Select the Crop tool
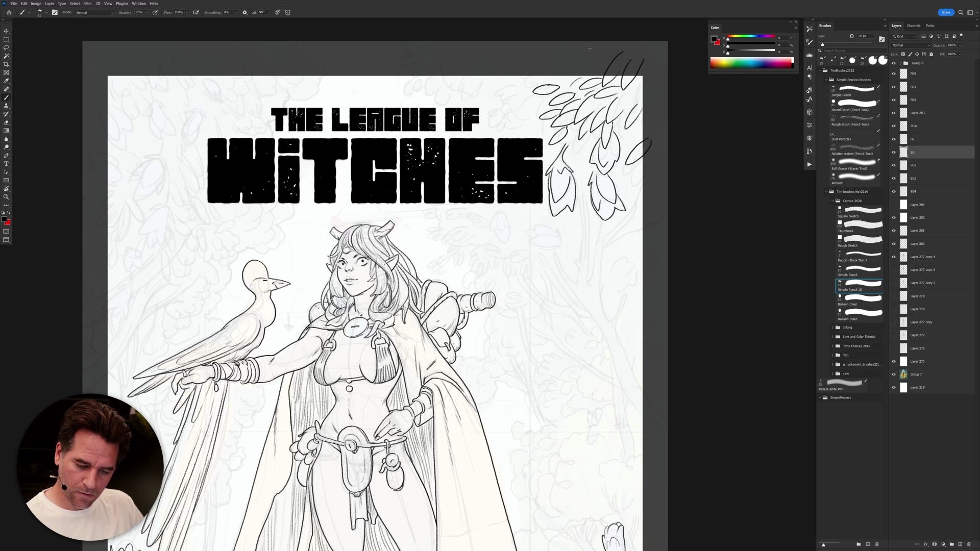 (x=6, y=64)
